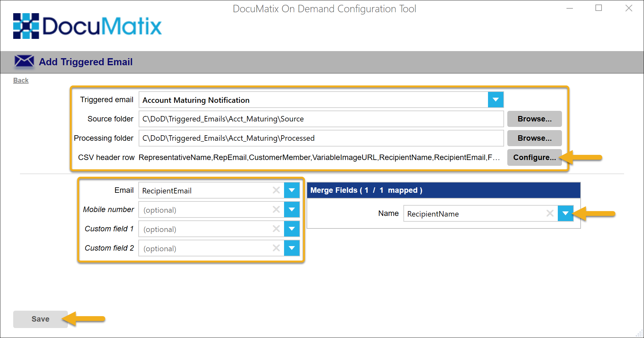Minimize the configuration tool window
Image resolution: width=644 pixels, height=338 pixels.
[570, 8]
